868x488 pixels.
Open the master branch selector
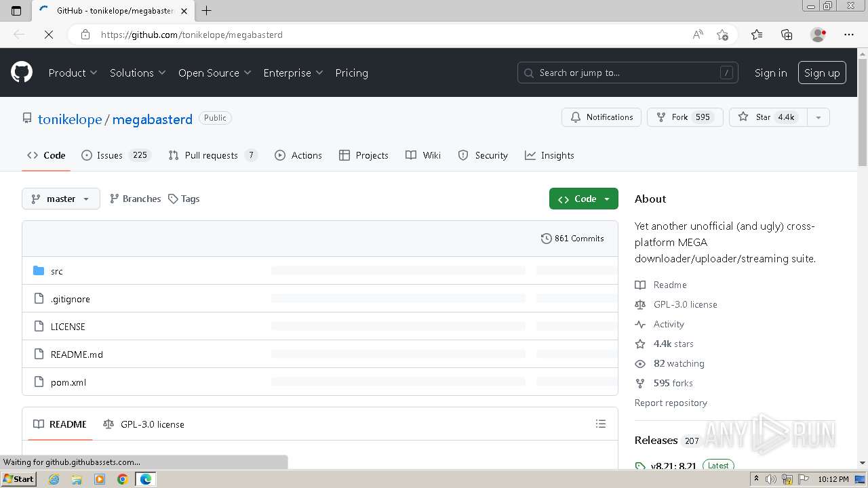tap(61, 199)
